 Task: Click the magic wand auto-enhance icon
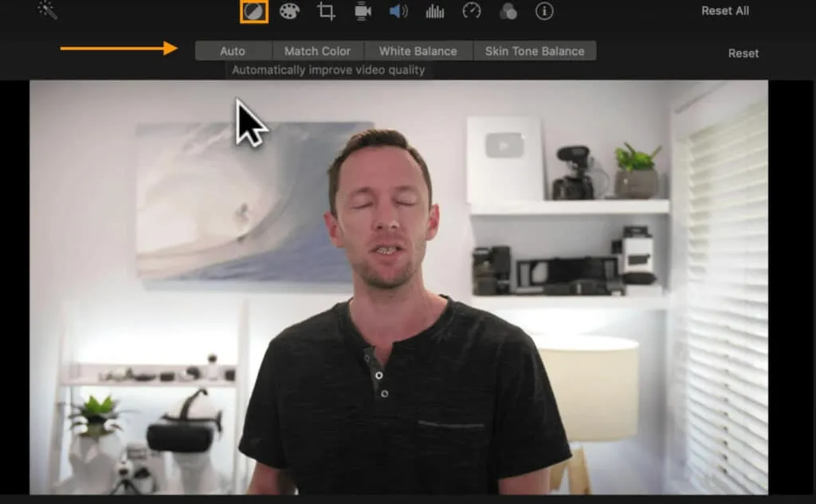(x=47, y=10)
